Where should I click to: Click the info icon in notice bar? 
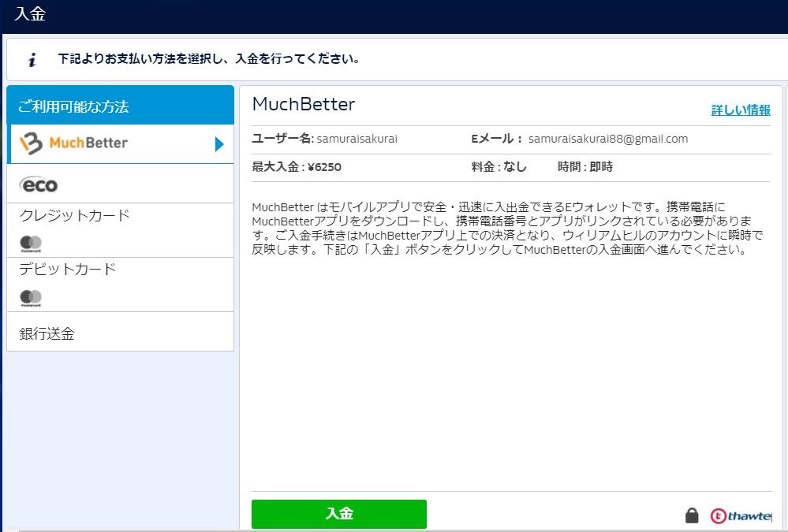click(32, 60)
